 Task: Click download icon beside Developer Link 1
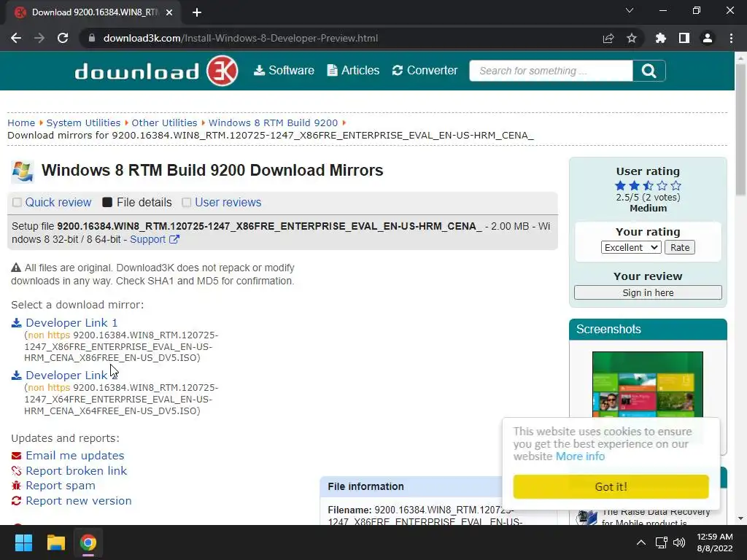tap(17, 323)
